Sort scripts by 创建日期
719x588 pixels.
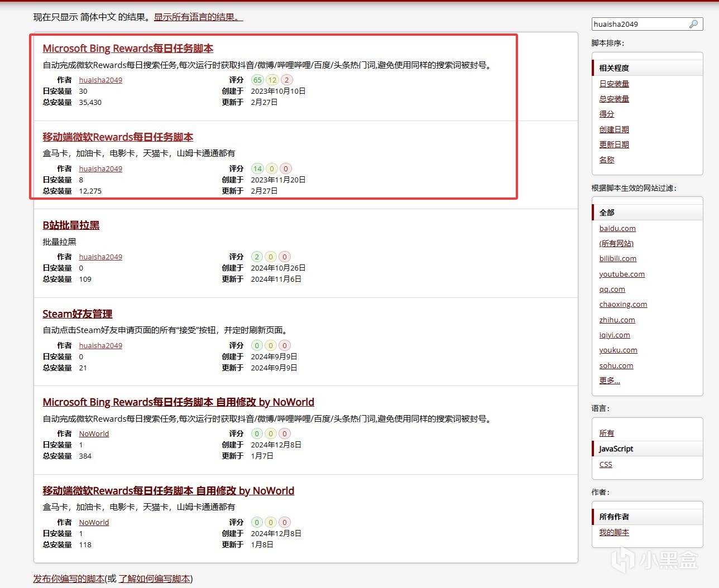tap(614, 129)
